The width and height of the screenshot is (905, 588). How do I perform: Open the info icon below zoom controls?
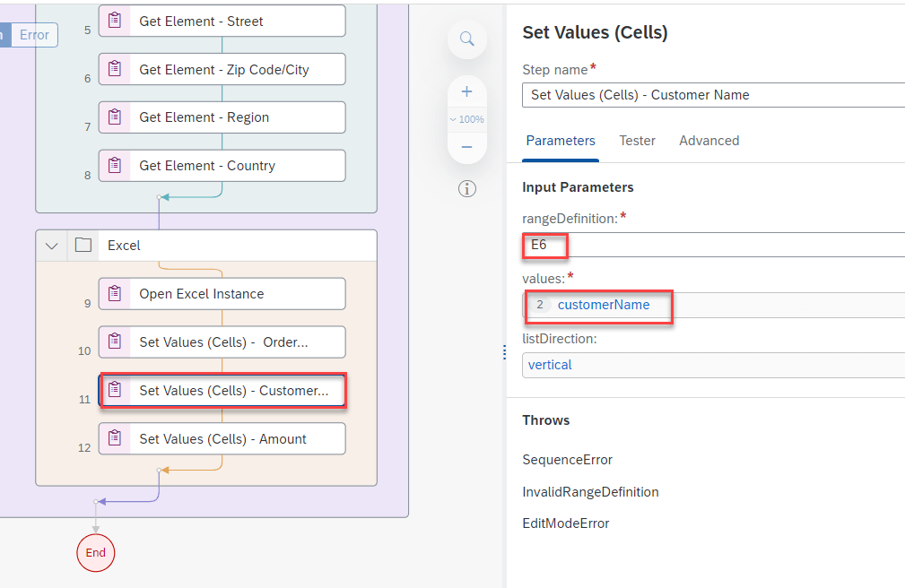(x=466, y=188)
